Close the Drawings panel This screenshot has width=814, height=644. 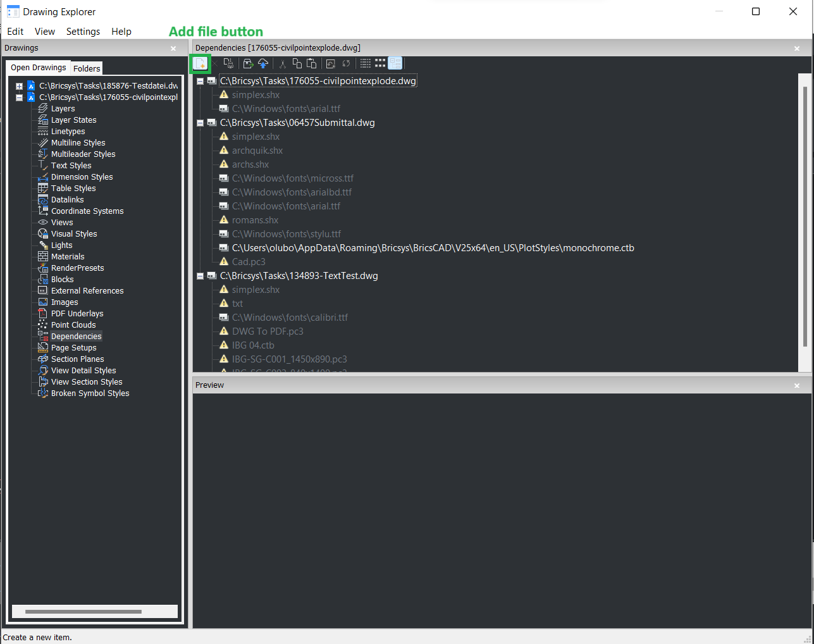[173, 48]
